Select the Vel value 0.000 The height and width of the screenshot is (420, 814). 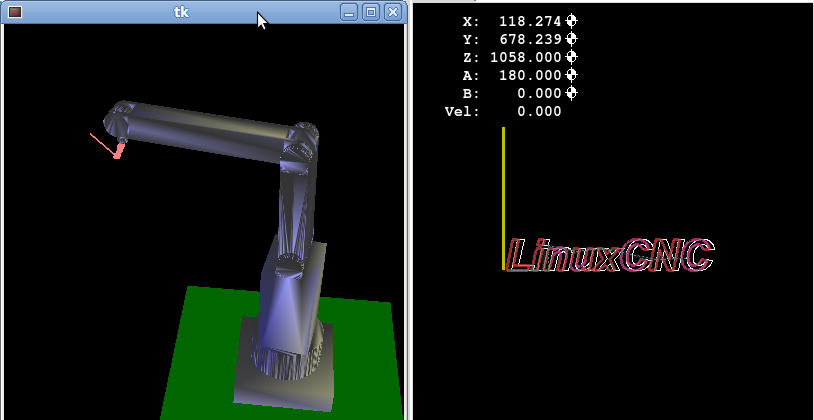539,111
